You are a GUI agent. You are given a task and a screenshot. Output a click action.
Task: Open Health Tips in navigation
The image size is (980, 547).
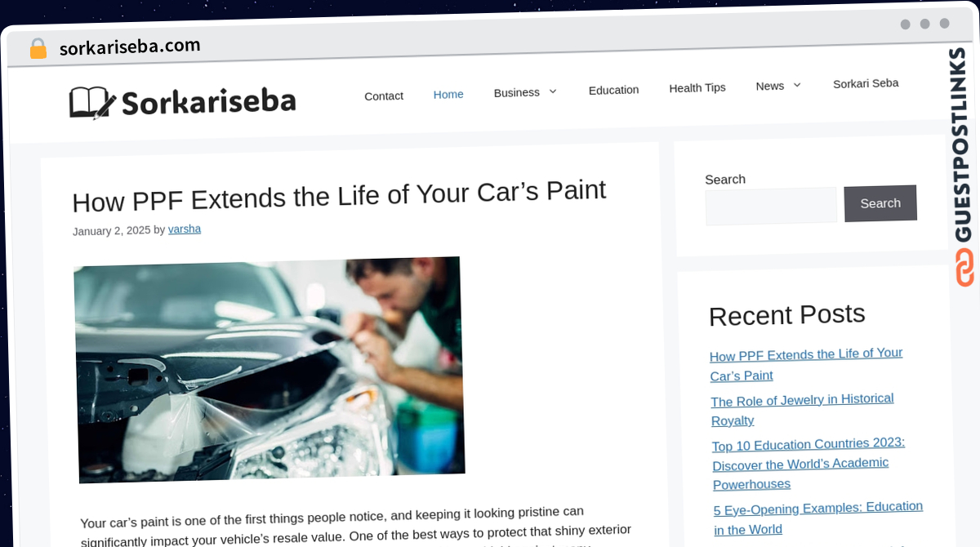point(697,87)
